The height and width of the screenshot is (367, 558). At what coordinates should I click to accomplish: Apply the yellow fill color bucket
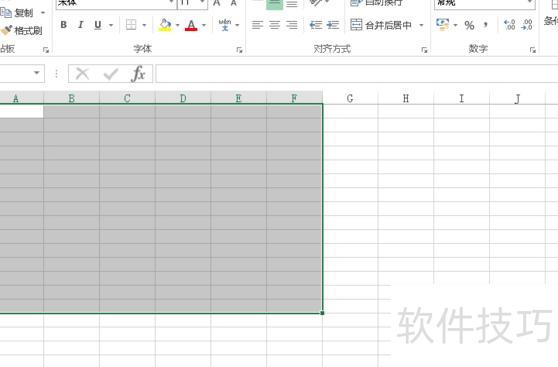[x=165, y=25]
